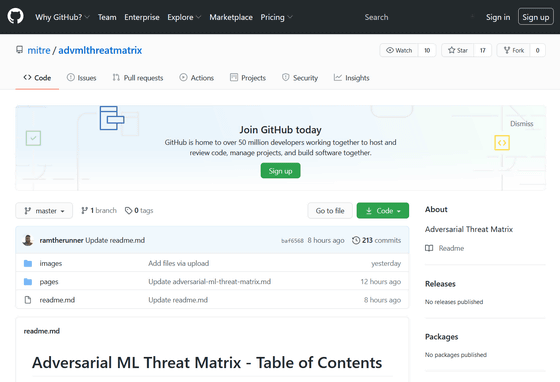Dismiss the Join GitHub banner
560x382 pixels.
[x=521, y=124]
